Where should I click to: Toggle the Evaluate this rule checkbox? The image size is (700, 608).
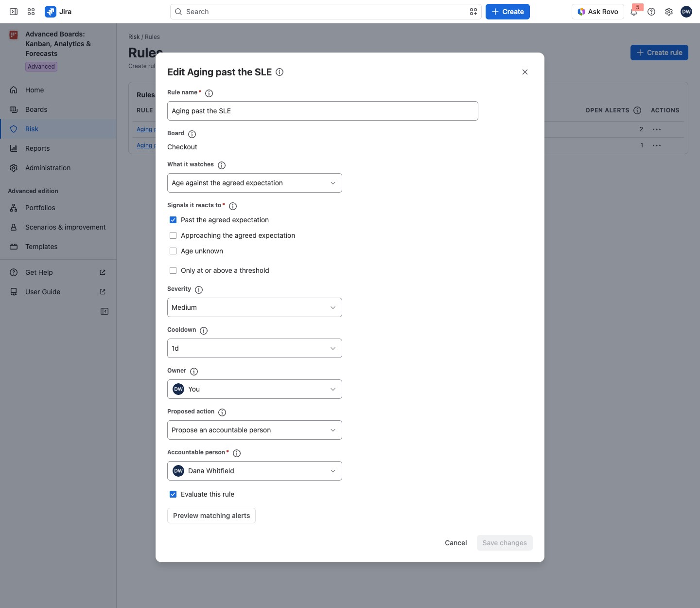click(x=173, y=494)
